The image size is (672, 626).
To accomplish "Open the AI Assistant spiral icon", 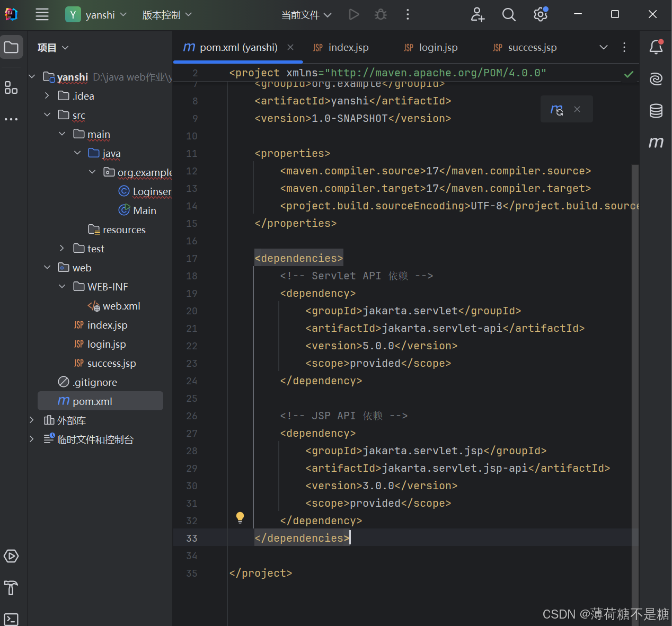I will pos(656,79).
